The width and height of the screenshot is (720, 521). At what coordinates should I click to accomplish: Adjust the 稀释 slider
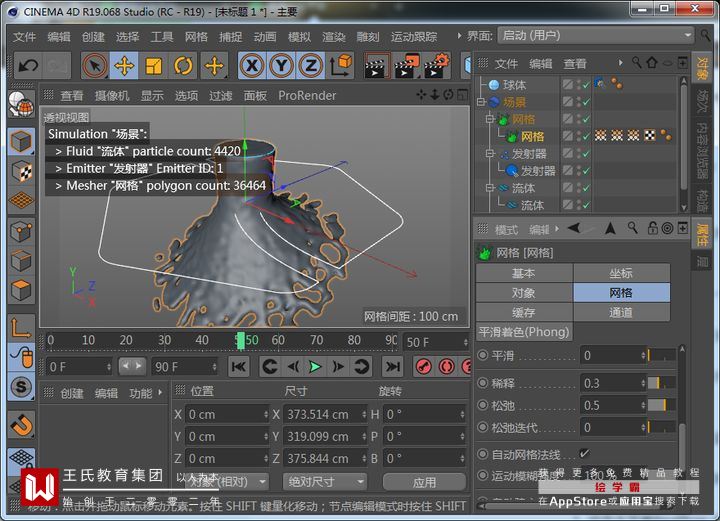661,383
